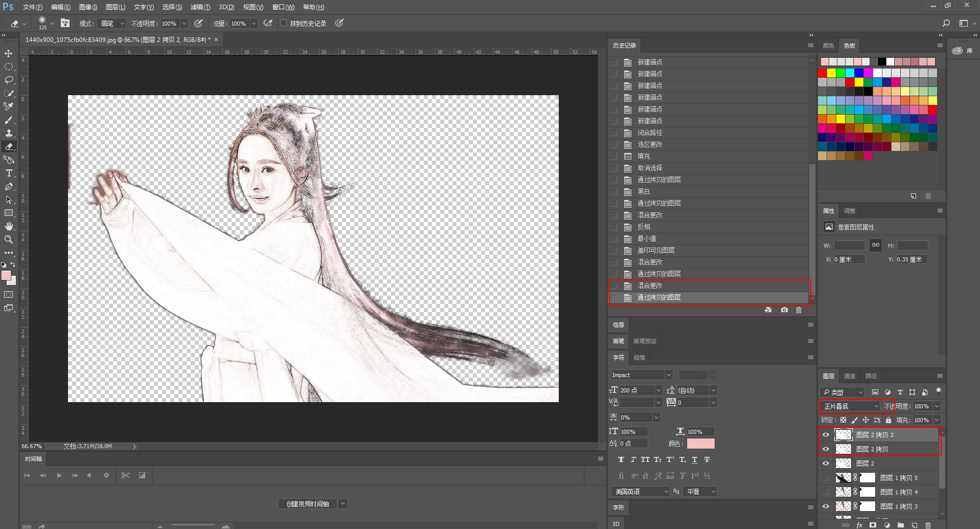Set history brush source for 黑白 state

614,192
